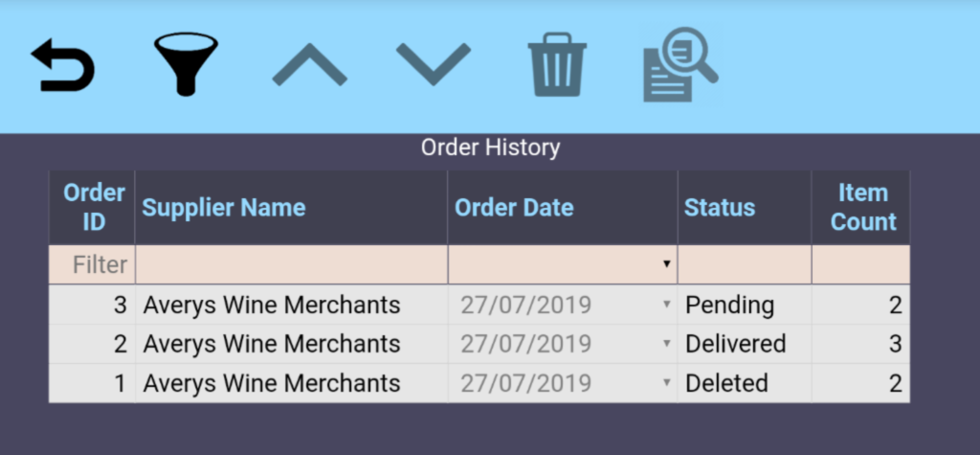Select the Delivered status cell
The height and width of the screenshot is (455, 980).
pyautogui.click(x=736, y=344)
